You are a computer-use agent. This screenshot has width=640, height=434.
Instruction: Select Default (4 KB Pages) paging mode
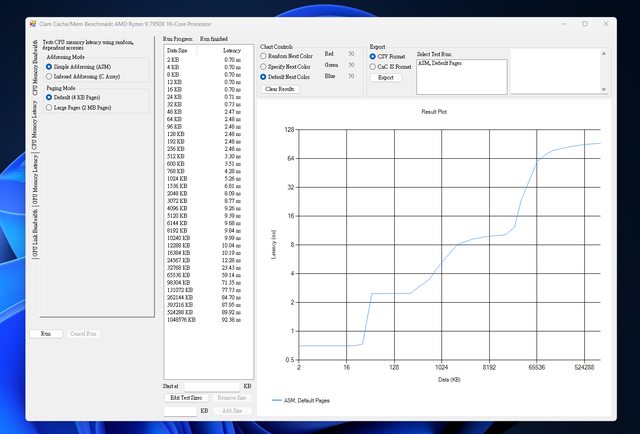click(x=50, y=96)
